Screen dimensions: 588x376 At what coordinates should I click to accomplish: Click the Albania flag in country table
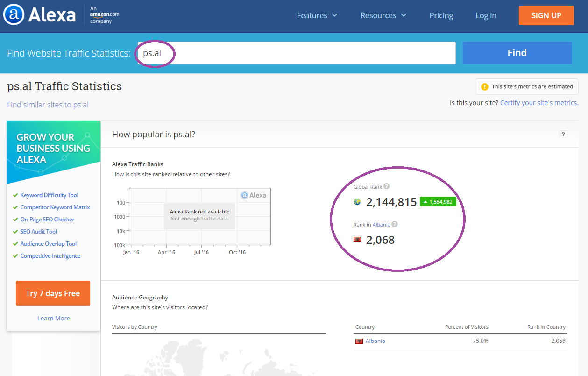pos(359,341)
